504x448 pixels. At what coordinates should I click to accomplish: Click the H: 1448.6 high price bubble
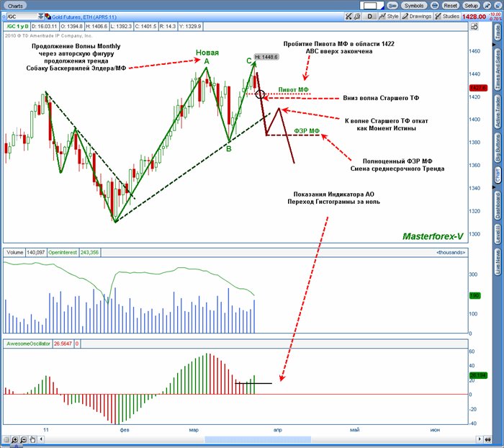[266, 57]
